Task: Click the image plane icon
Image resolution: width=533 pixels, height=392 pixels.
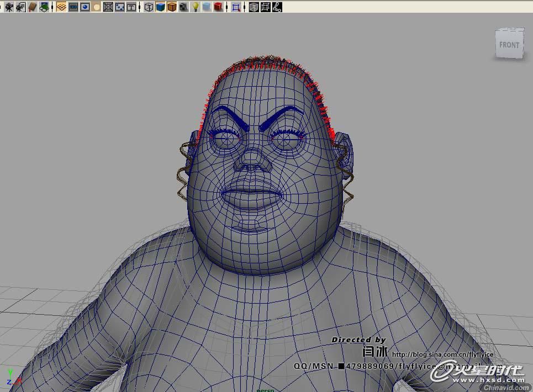Action: coord(44,7)
